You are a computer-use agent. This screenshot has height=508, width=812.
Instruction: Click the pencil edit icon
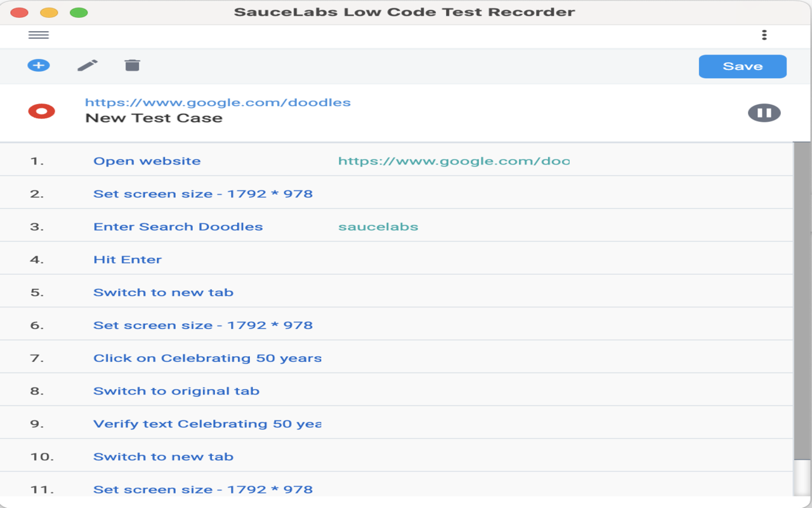(88, 65)
